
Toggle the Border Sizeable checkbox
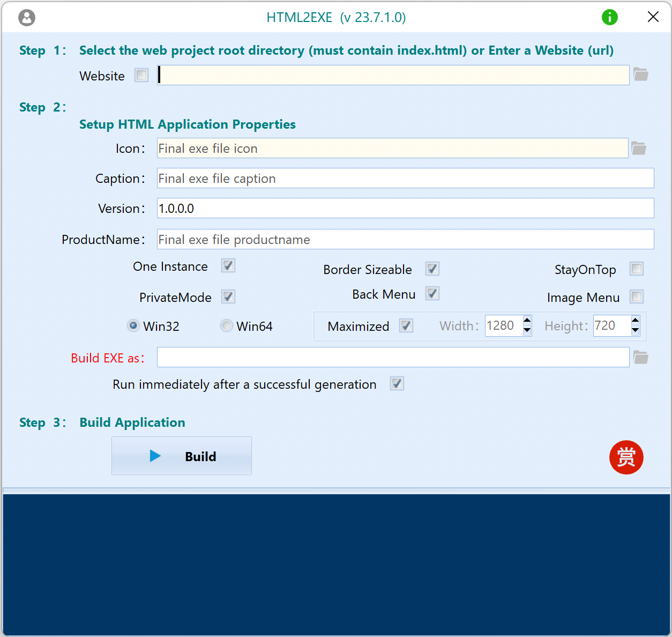click(x=432, y=269)
